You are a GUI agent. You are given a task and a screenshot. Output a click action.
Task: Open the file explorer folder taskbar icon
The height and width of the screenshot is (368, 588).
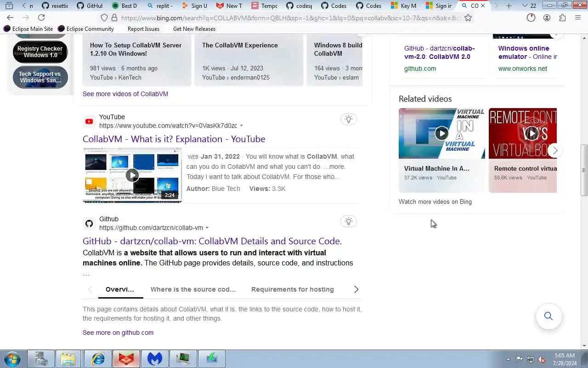pos(68,359)
